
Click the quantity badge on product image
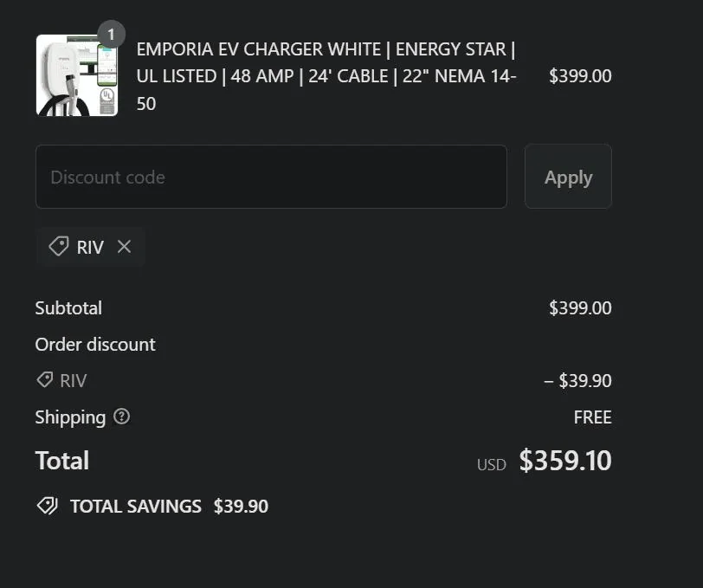tap(111, 35)
